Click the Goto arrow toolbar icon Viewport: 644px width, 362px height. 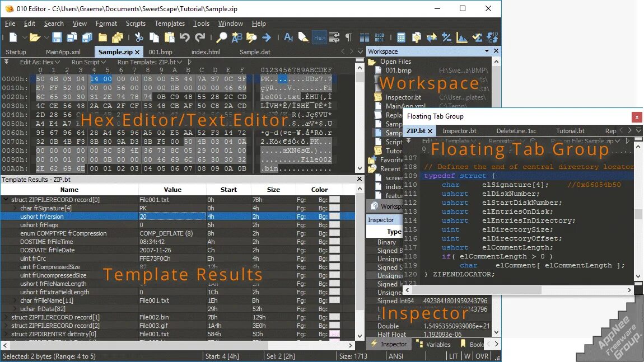click(x=266, y=37)
